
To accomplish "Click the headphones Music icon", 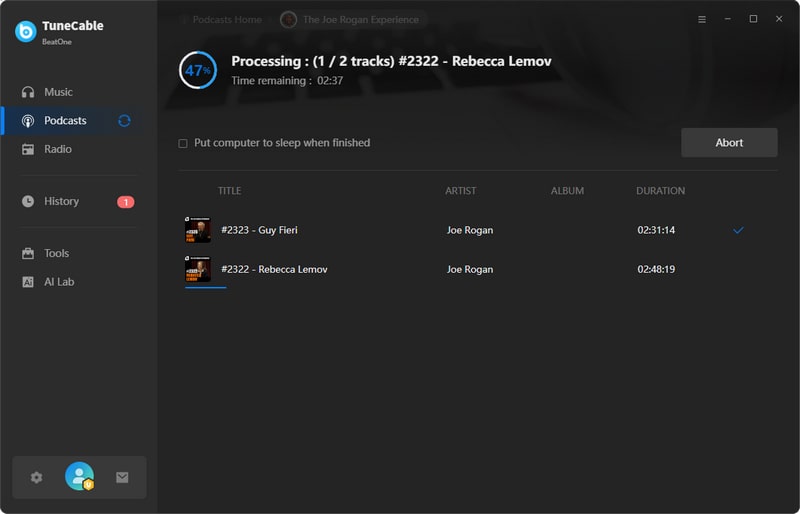I will coord(28,92).
